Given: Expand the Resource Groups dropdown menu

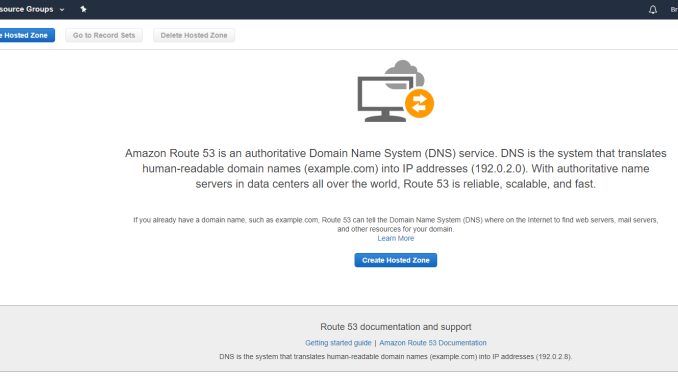Looking at the screenshot, I should pyautogui.click(x=32, y=9).
